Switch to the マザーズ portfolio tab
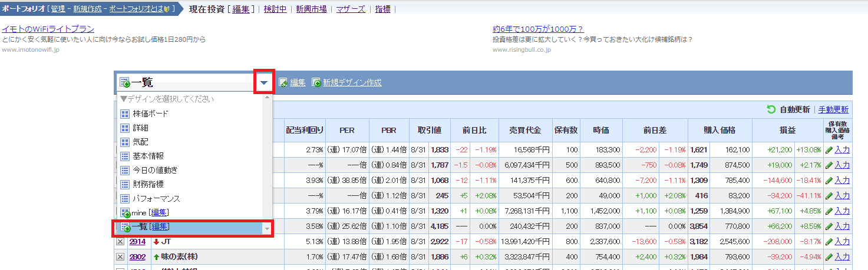Screen dimensions: 868x270 pyautogui.click(x=351, y=9)
